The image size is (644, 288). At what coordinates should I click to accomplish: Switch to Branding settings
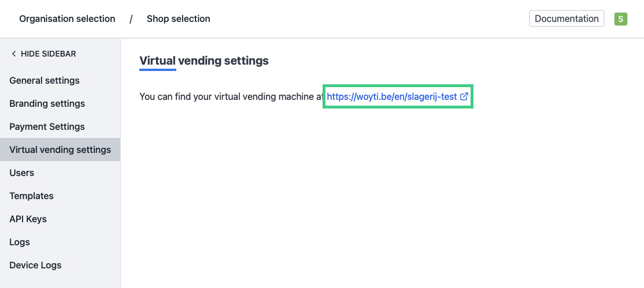point(47,103)
